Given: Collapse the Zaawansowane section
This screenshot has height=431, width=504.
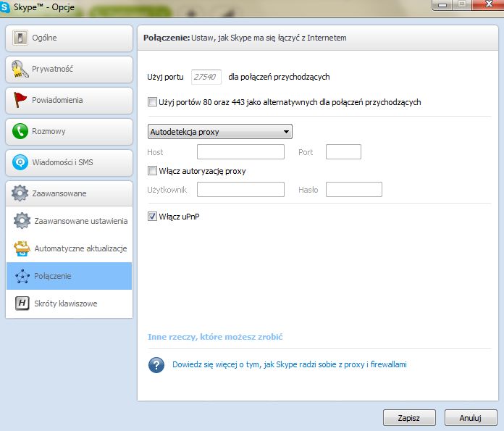Looking at the screenshot, I should click(x=69, y=193).
